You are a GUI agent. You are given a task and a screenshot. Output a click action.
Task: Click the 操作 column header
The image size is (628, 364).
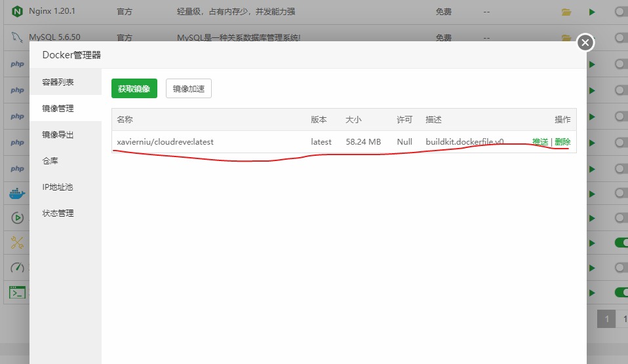(562, 120)
